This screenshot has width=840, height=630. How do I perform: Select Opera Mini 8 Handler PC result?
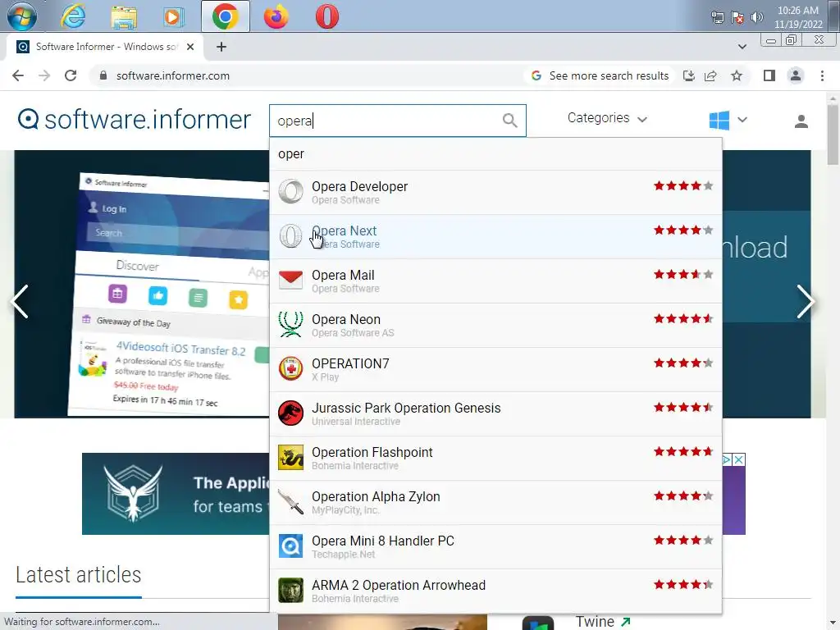coord(495,546)
